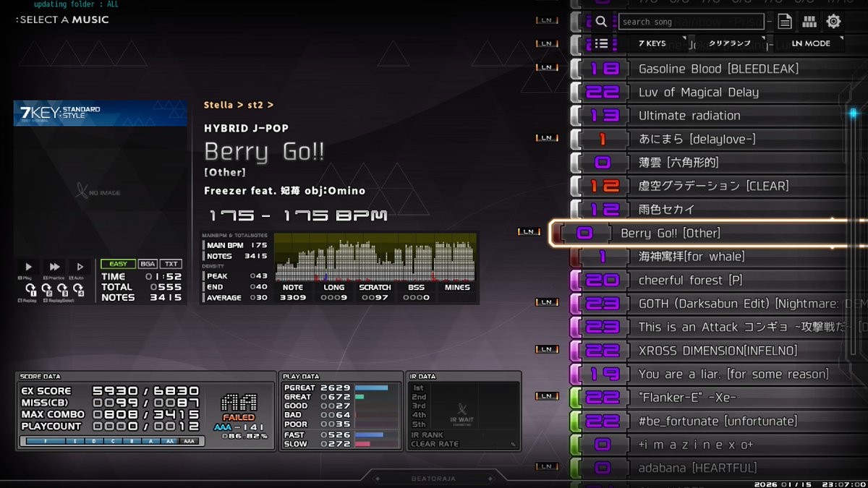This screenshot has width=868, height=488.
Task: Open the LN MODE dropdown
Action: click(x=809, y=43)
